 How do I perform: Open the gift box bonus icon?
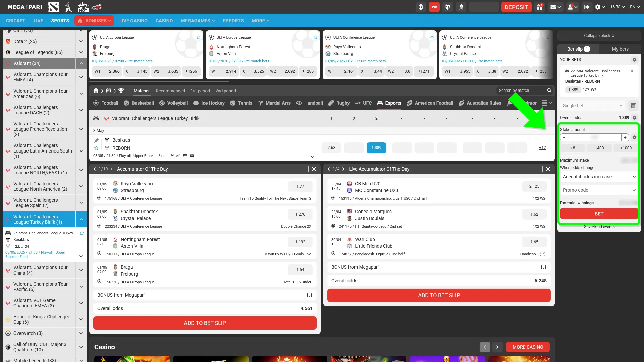click(x=539, y=7)
